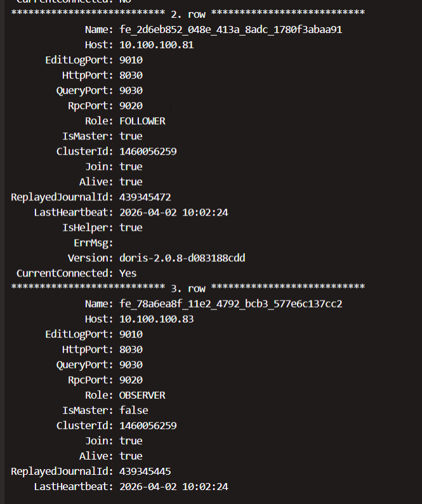
Task: Click the IsMaster value false
Action: pyautogui.click(x=133, y=410)
